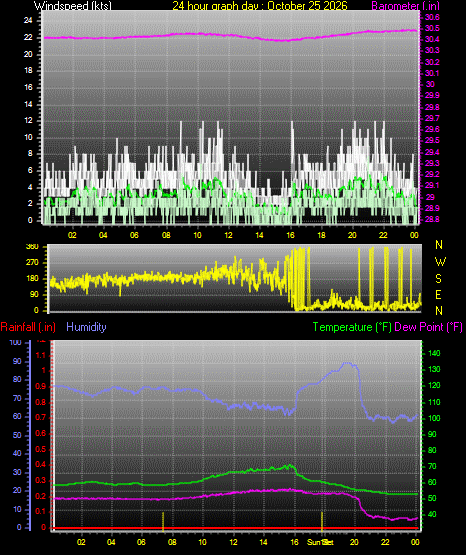This screenshot has width=466, height=555.
Task: Click '08' on the humidity graph time axis
Action: point(172,542)
